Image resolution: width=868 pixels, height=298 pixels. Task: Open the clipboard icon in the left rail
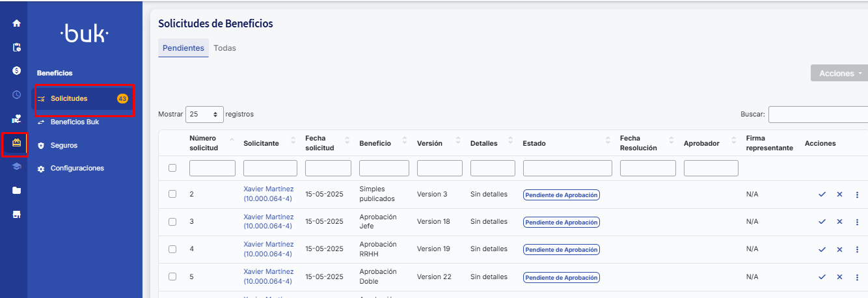[17, 47]
